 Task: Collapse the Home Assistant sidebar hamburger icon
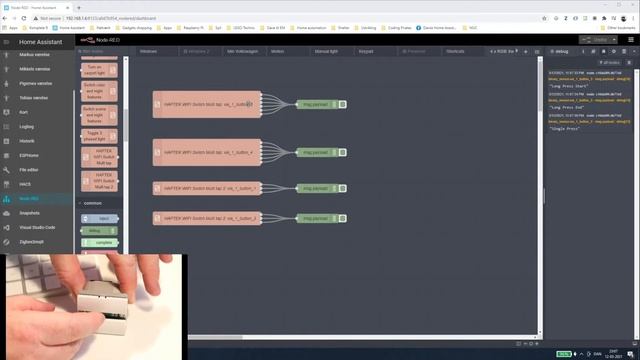pyautogui.click(x=6, y=42)
